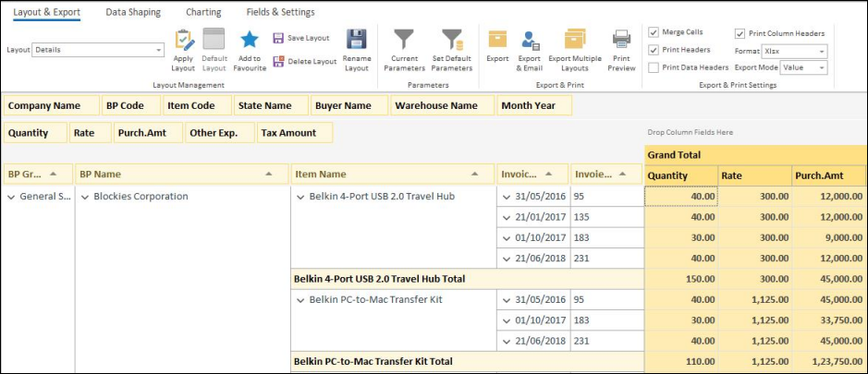The image size is (868, 374).
Task: Open the Fields & Settings tab
Action: tap(280, 12)
